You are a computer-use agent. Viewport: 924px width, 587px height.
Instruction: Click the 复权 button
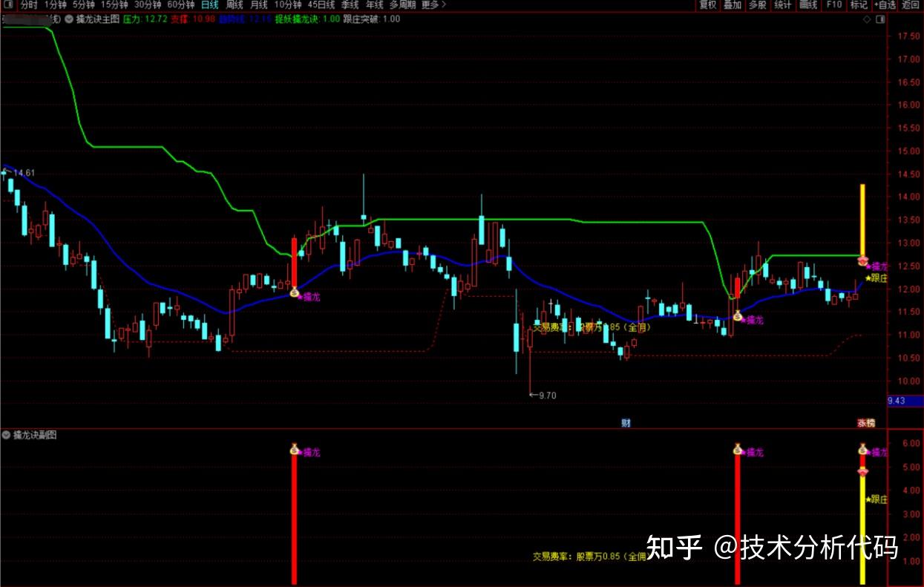pyautogui.click(x=708, y=4)
